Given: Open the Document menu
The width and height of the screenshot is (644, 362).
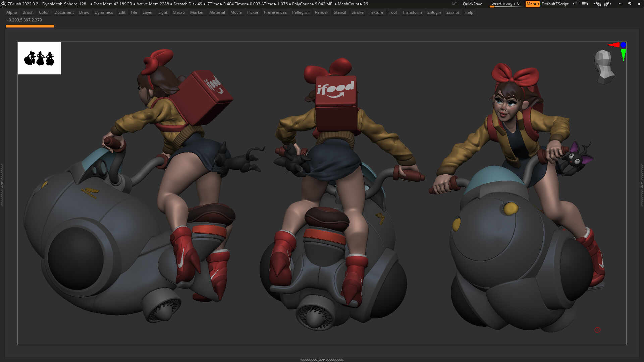Looking at the screenshot, I should 64,12.
